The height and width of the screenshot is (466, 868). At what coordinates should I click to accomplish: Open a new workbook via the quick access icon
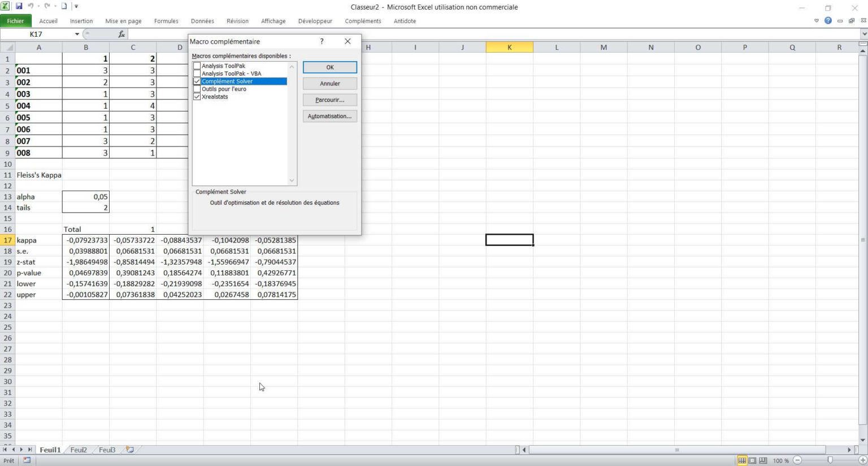[63, 6]
